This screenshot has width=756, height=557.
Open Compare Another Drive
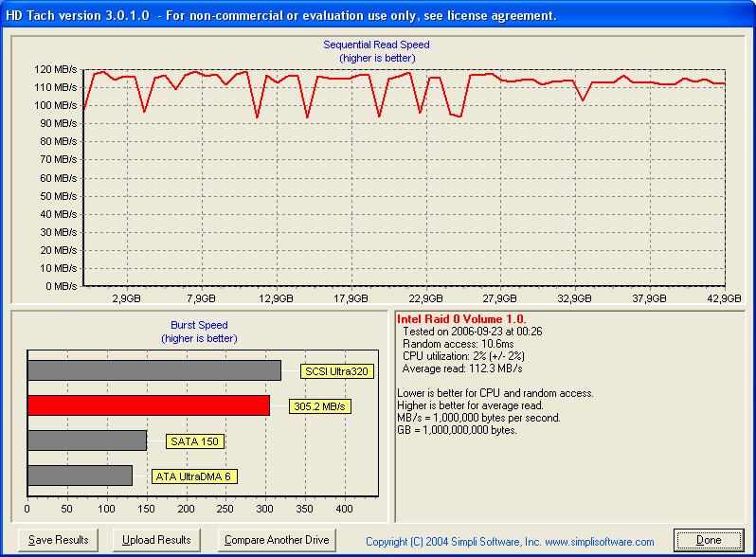276,540
